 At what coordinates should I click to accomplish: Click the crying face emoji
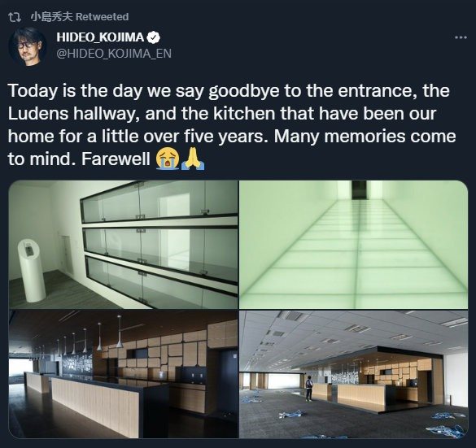click(x=168, y=159)
